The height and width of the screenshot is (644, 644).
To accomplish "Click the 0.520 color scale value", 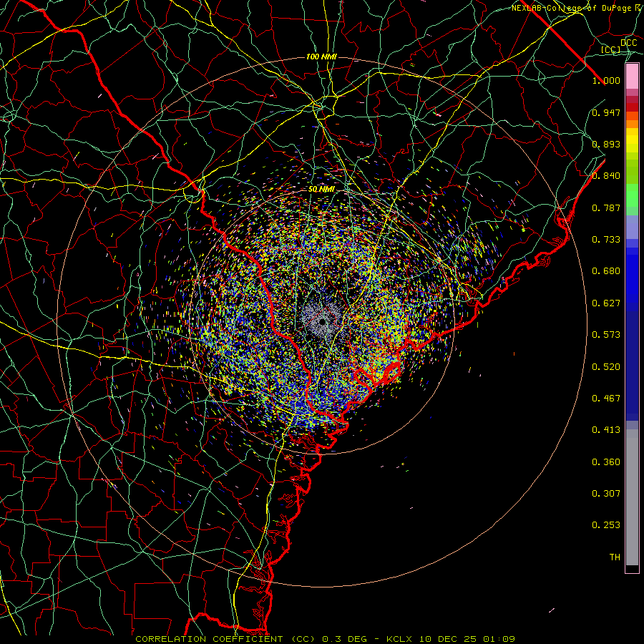I will [606, 367].
